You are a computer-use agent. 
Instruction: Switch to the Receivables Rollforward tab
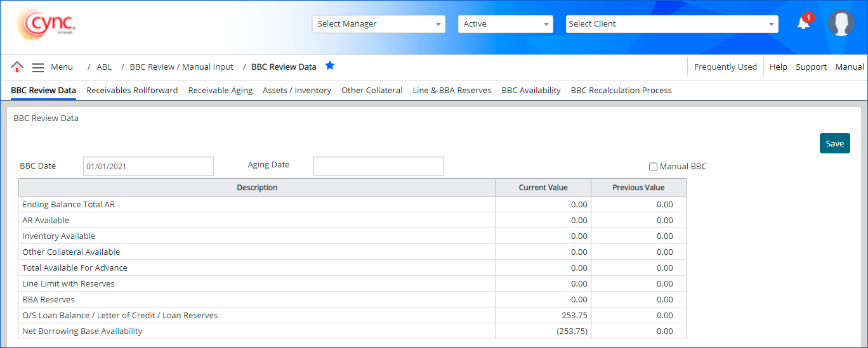pyautogui.click(x=132, y=91)
